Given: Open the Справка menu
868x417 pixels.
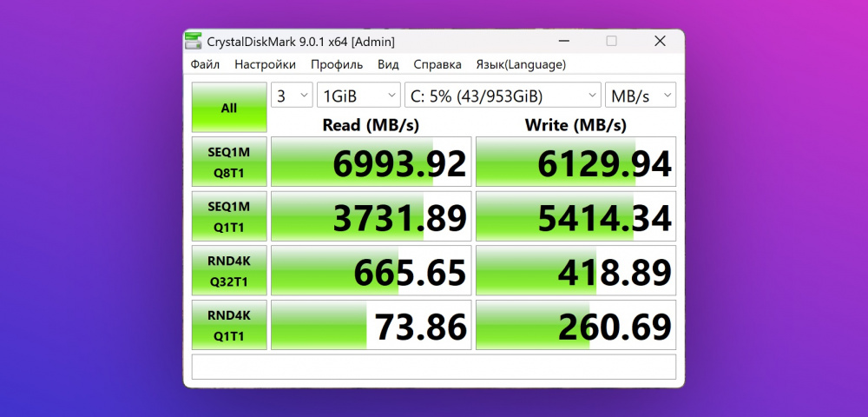Looking at the screenshot, I should click(437, 65).
